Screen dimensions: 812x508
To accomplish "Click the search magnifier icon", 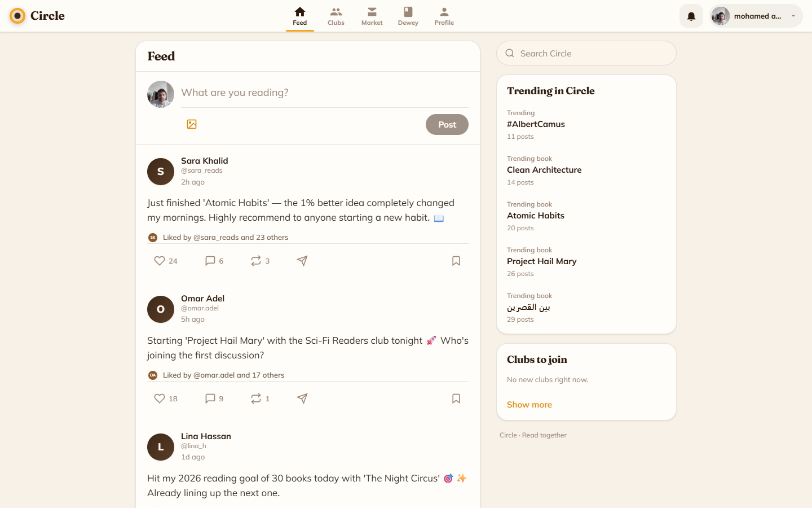I will point(510,53).
